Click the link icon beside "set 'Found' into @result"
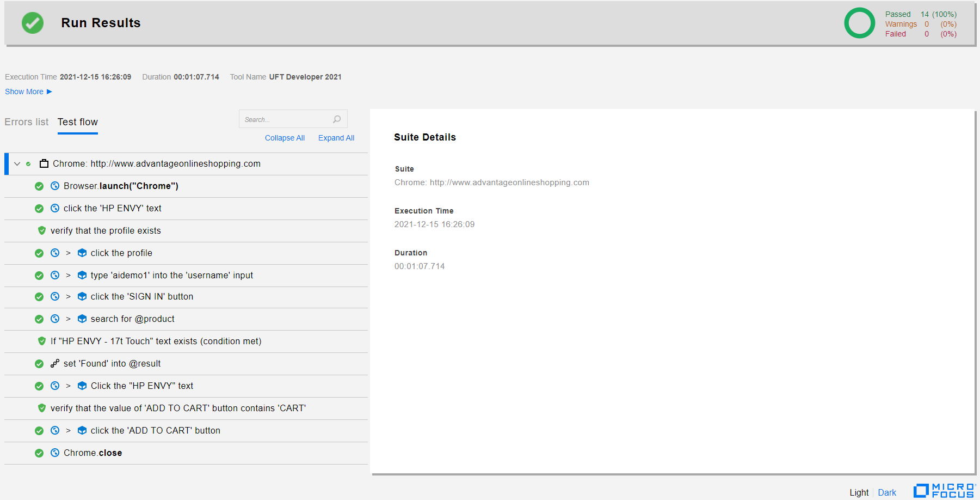The width and height of the screenshot is (980, 500). [x=55, y=363]
